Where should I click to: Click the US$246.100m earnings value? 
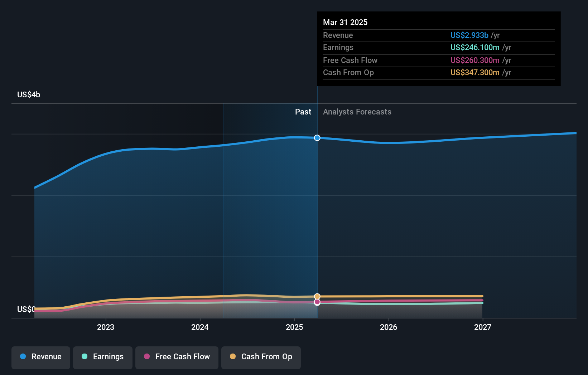475,47
